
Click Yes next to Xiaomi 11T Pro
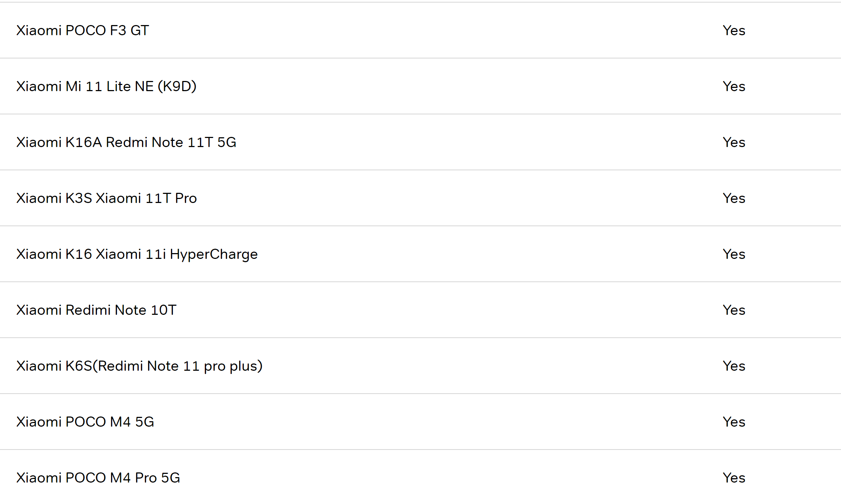pos(734,198)
